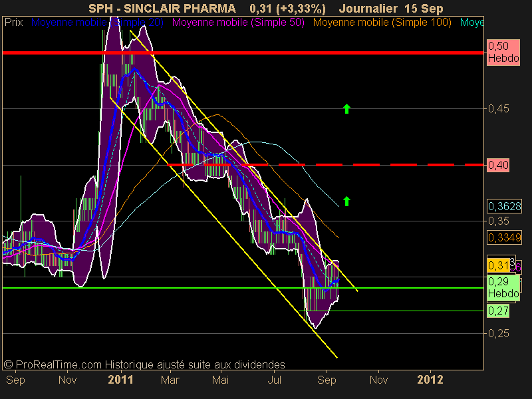Click the Journalier 15 Sep timeframe label
The height and width of the screenshot is (399, 532).
pos(391,9)
